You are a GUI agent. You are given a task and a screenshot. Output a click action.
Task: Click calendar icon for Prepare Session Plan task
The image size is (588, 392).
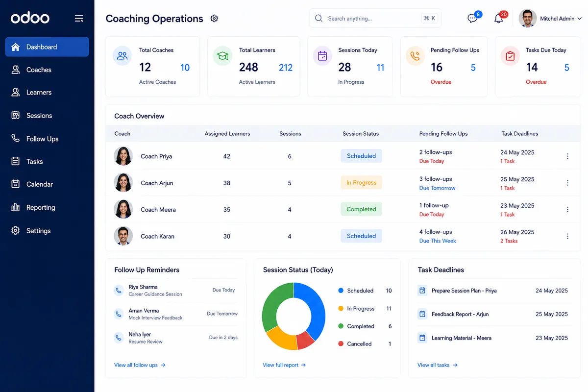(x=422, y=291)
